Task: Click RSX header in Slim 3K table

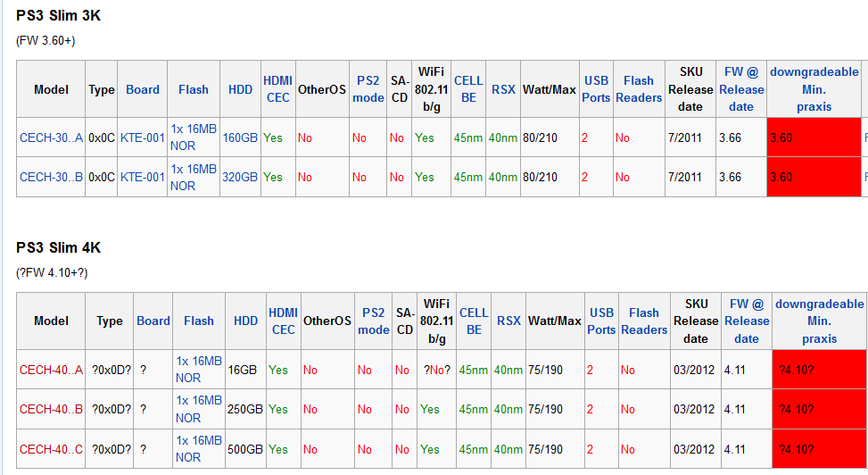Action: coord(503,89)
